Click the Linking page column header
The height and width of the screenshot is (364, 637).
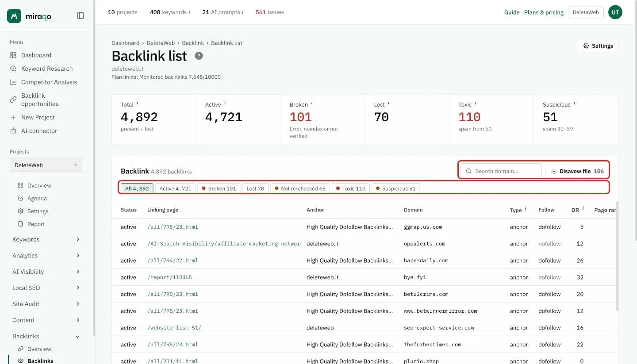[163, 210]
